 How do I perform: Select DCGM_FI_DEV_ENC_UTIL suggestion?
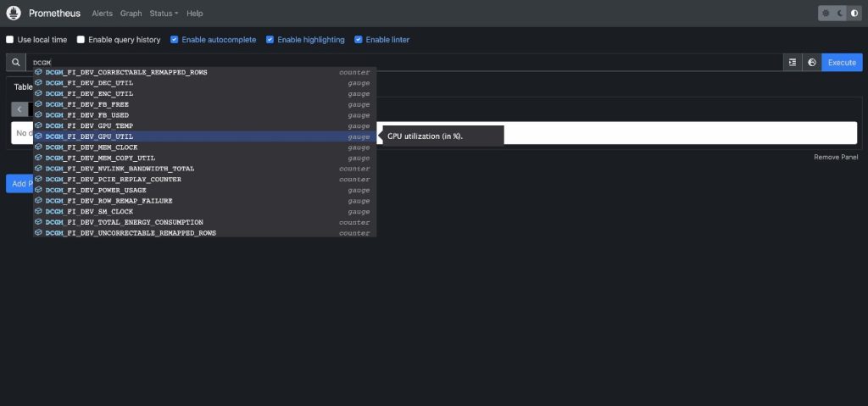(205, 93)
